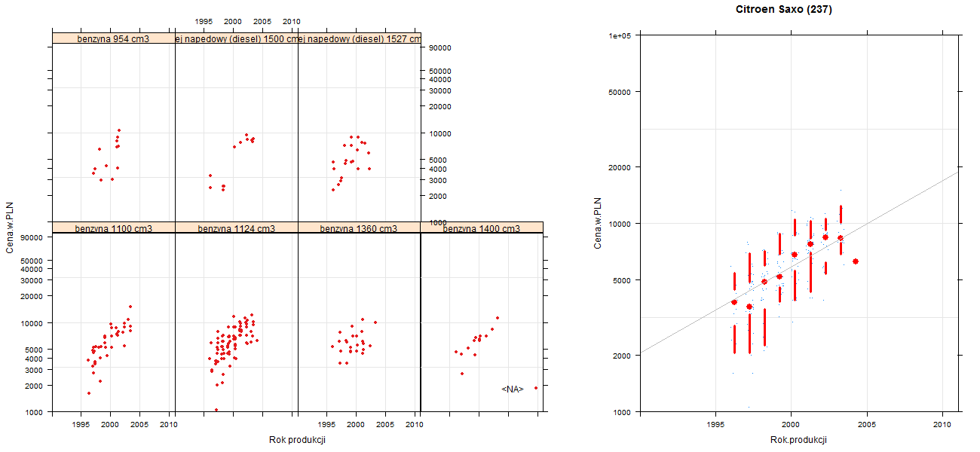The image size is (980, 452).
Task: Click the '2005' tick below the benzyna 1100 cm3 panel
Action: click(x=139, y=425)
